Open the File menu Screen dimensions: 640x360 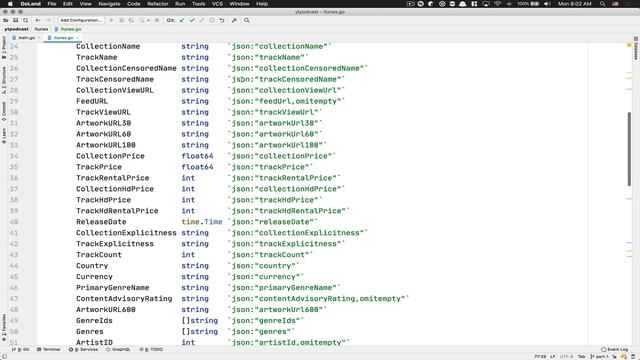[52, 4]
